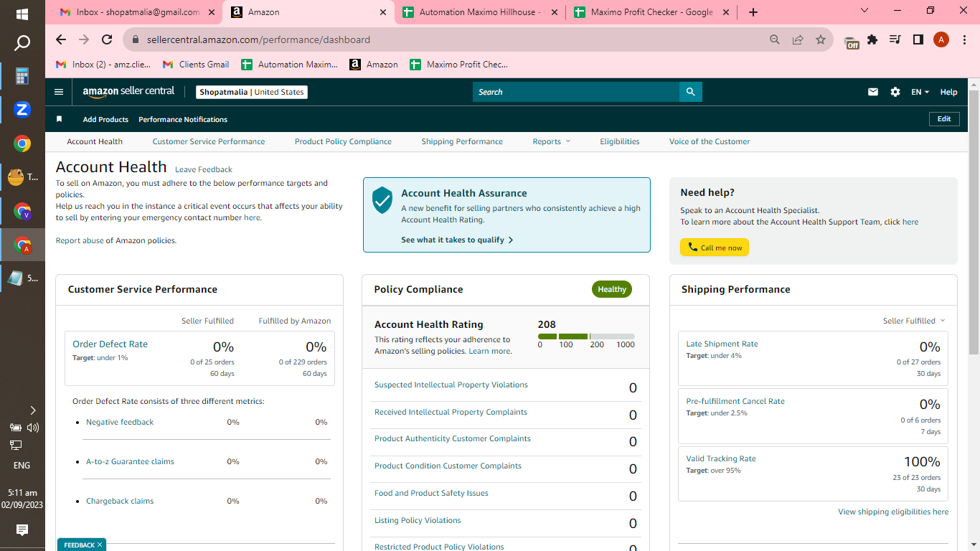
Task: Go back to the previous page in Chrome
Action: (61, 39)
